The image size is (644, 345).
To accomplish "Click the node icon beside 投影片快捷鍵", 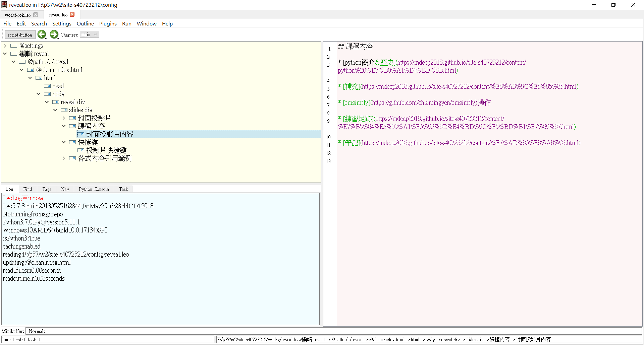I will 81,150.
